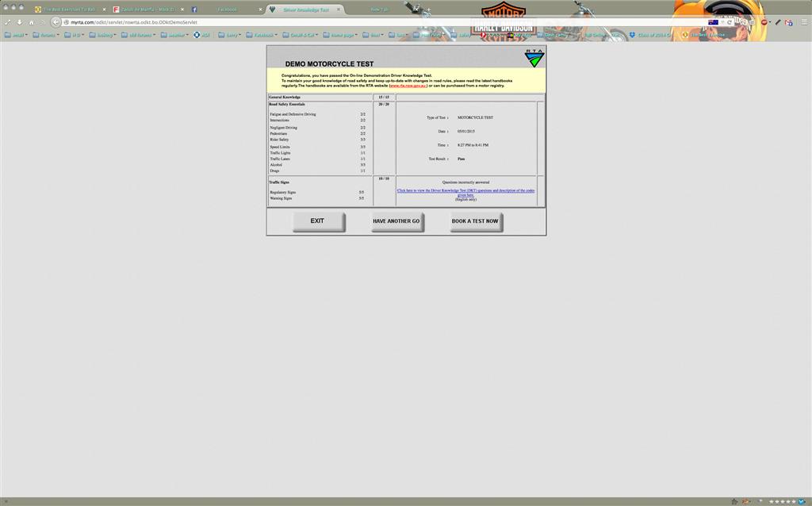Click the EXIT button
The image size is (812, 506).
(319, 221)
